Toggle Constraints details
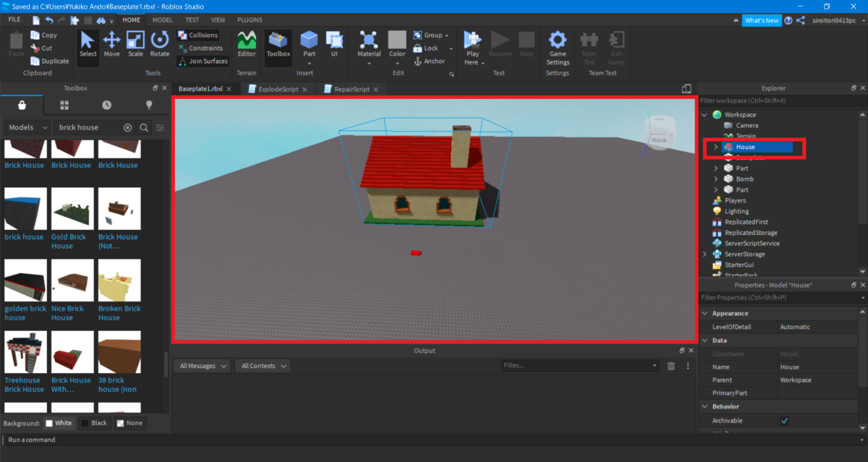 (x=200, y=48)
